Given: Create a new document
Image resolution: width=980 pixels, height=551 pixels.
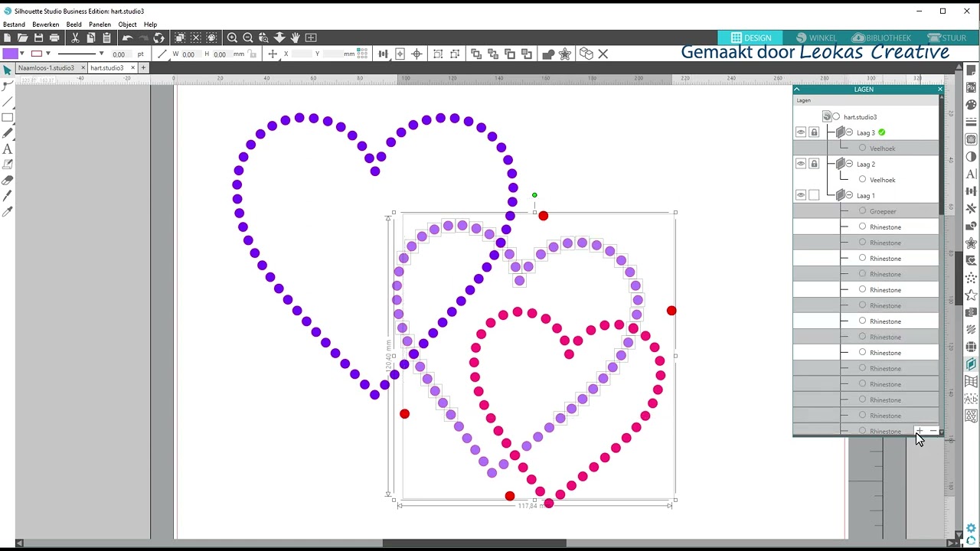Looking at the screenshot, I should [x=7, y=37].
